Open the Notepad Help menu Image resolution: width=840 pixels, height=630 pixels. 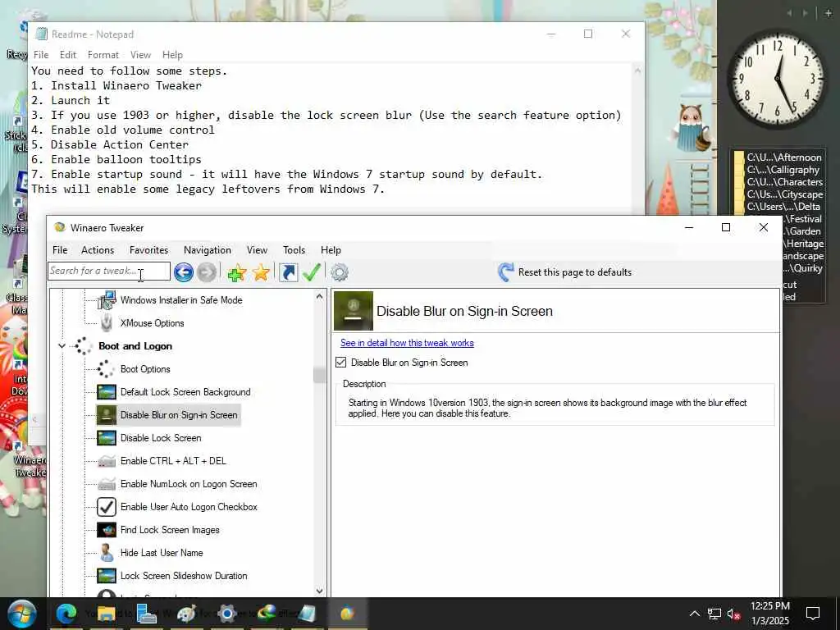pos(172,55)
